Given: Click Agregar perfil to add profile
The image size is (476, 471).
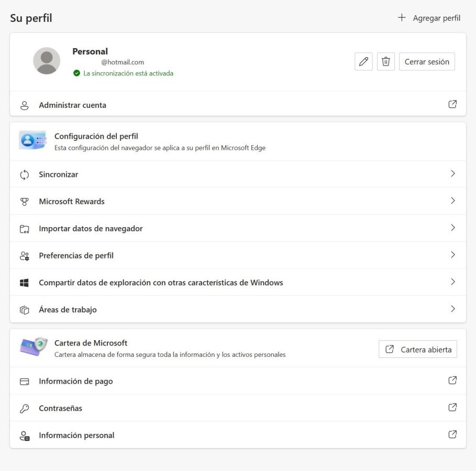Looking at the screenshot, I should click(x=429, y=18).
